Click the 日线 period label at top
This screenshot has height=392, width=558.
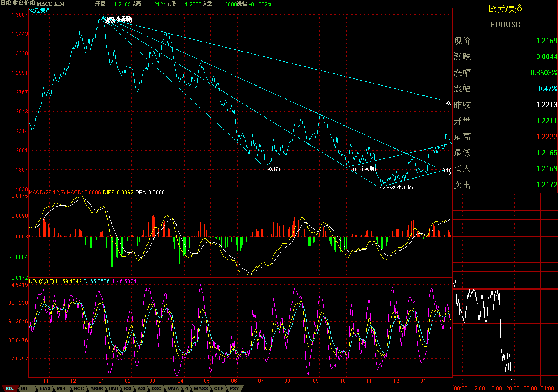coord(6,3)
